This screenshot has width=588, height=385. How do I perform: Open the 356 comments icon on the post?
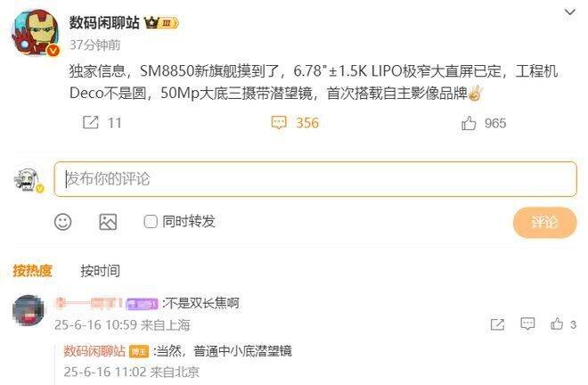tap(279, 123)
